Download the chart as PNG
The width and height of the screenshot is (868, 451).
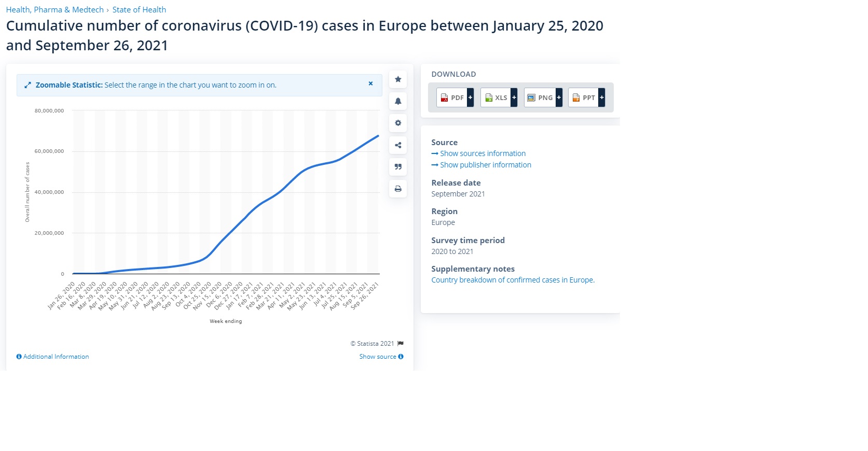pos(540,97)
